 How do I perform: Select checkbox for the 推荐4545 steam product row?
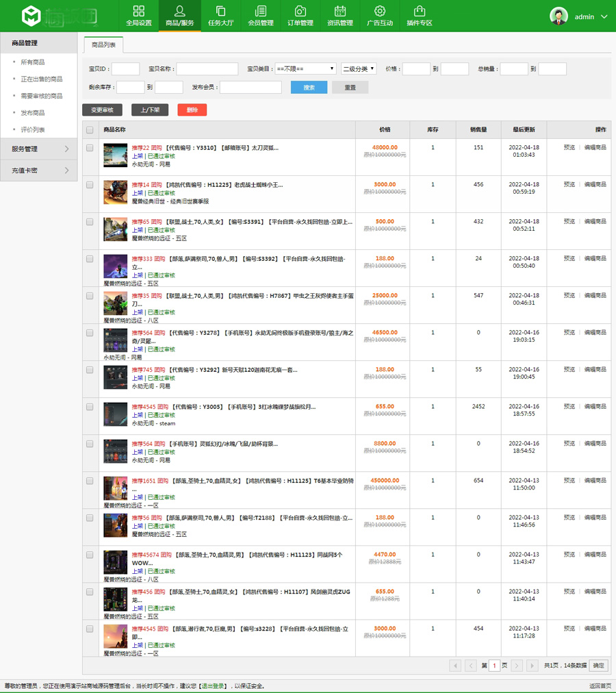(90, 407)
